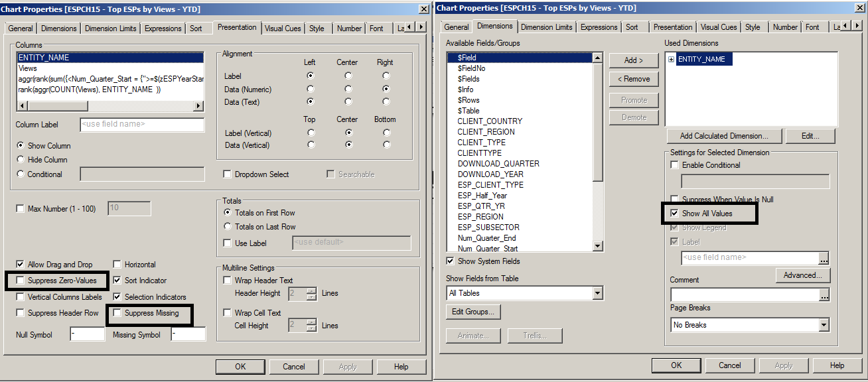This screenshot has width=868, height=382.
Task: Switch to the Visual Cues tab on the left
Action: coord(283,29)
